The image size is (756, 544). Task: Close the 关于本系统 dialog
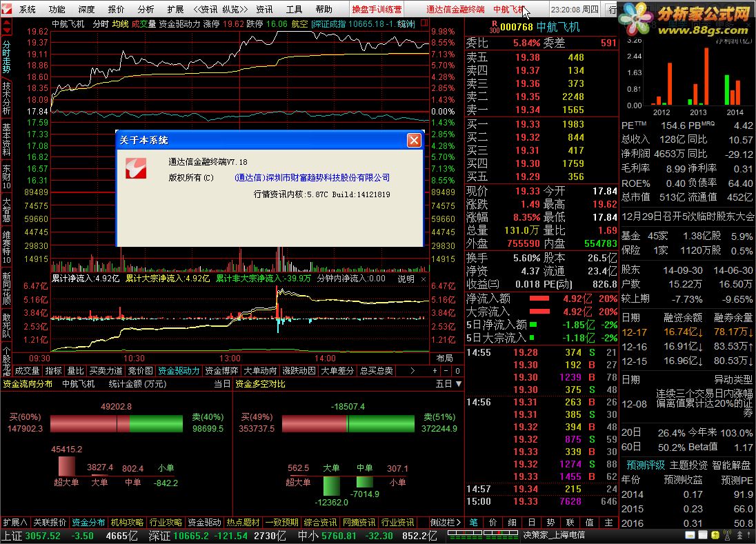point(414,140)
